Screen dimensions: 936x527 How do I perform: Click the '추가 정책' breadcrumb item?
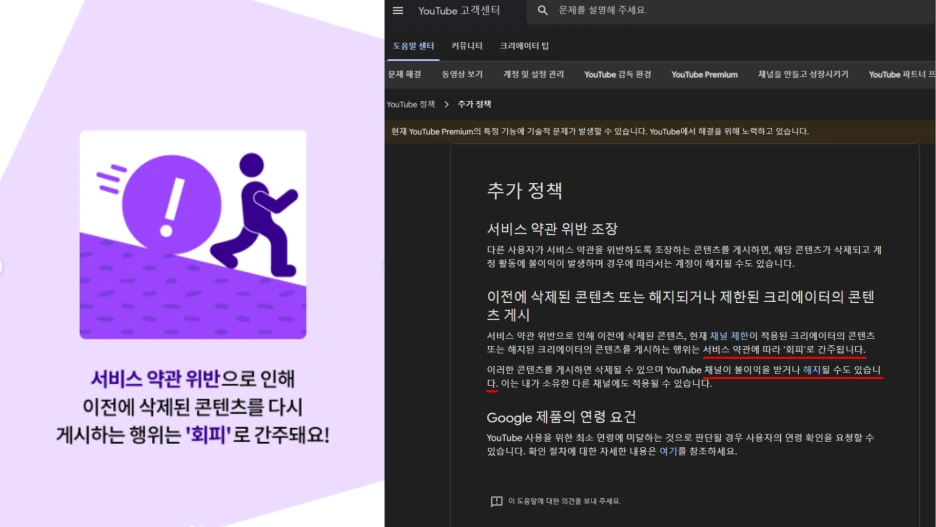click(x=474, y=104)
